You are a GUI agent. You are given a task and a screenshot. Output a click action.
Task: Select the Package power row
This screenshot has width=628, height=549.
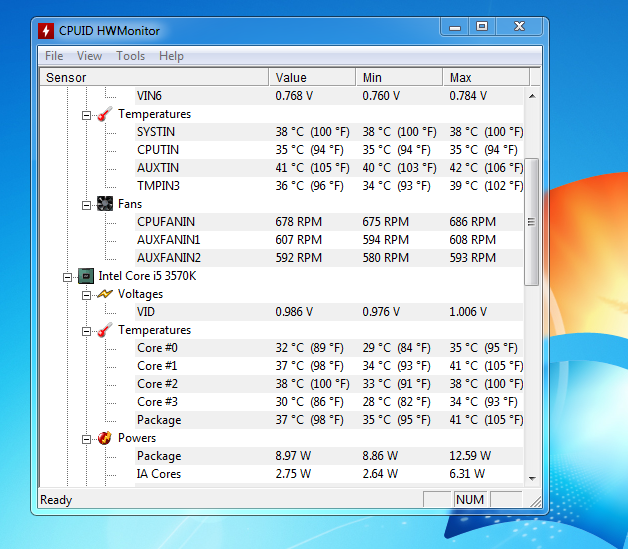click(329, 456)
